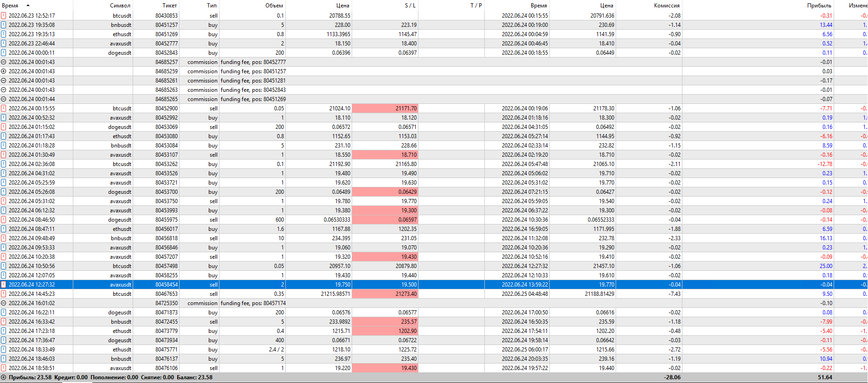
Task: Click the sell icon beside 2022.06.24 00:15:55
Action: point(4,108)
